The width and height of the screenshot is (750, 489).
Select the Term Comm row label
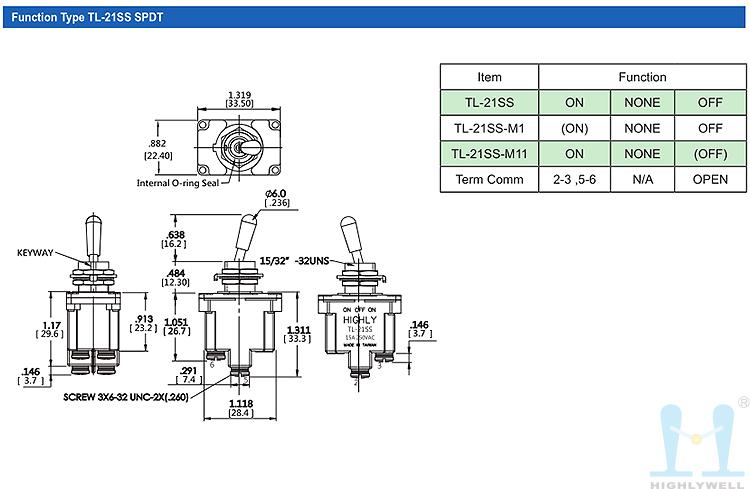click(x=489, y=180)
